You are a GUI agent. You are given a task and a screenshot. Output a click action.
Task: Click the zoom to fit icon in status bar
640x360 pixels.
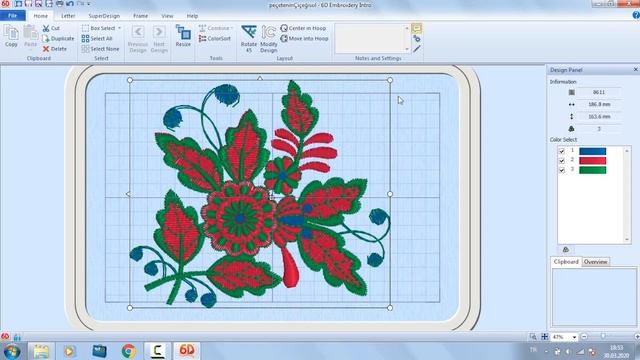click(544, 337)
